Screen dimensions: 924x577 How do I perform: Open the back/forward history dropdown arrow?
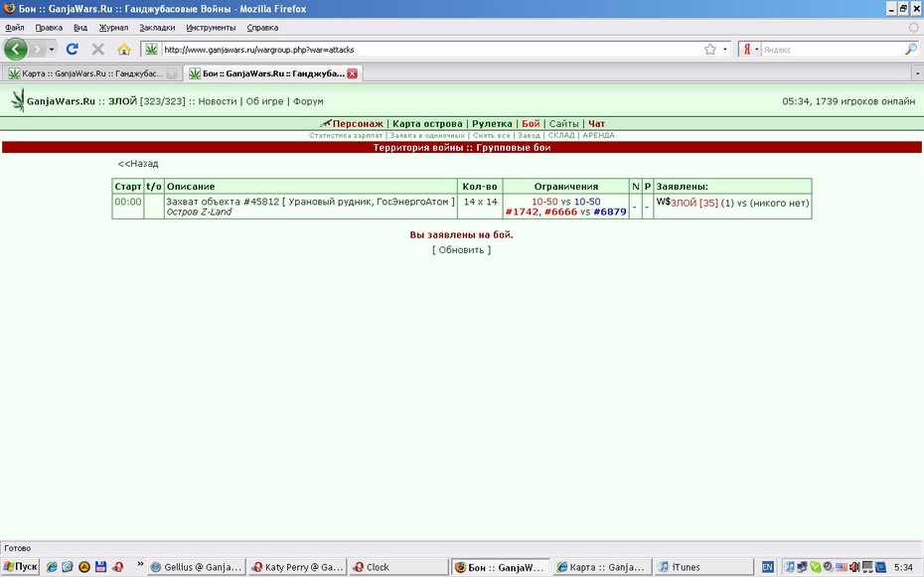click(52, 50)
